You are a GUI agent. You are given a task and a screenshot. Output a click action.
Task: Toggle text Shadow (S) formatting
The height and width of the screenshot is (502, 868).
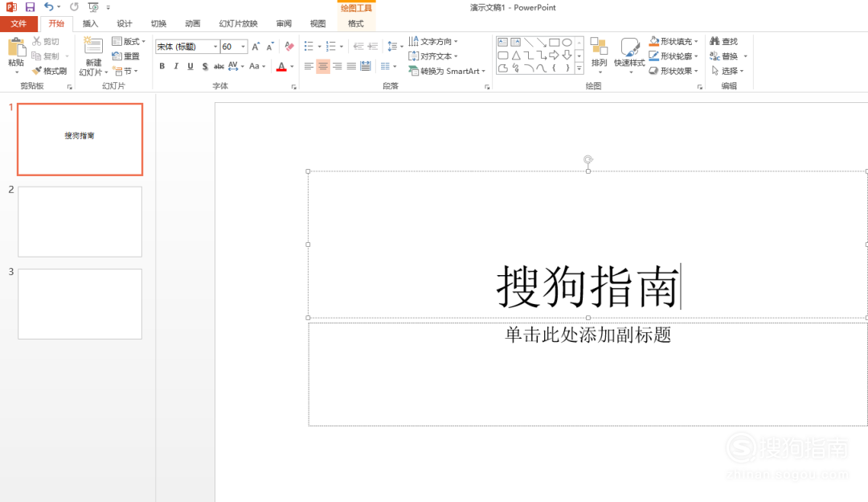coord(205,67)
